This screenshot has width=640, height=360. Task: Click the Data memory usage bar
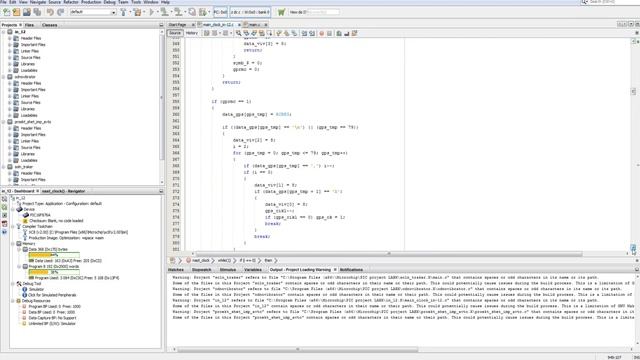[x=54, y=255]
